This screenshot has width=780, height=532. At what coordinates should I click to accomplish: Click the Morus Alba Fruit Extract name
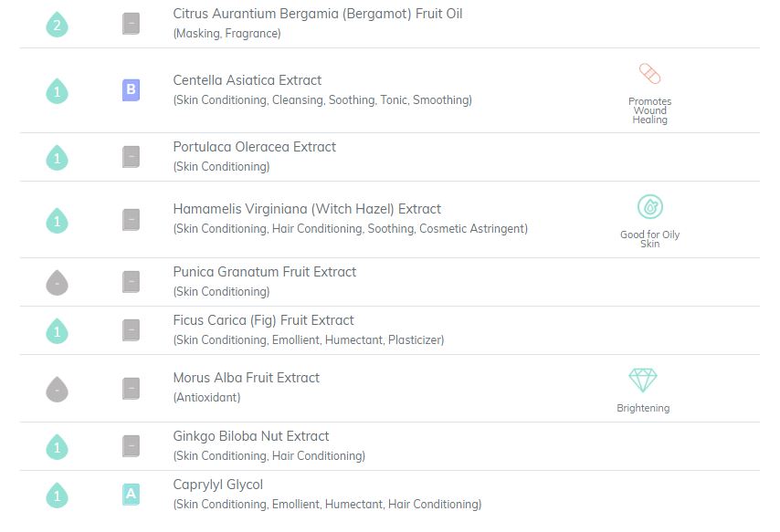[x=247, y=378]
